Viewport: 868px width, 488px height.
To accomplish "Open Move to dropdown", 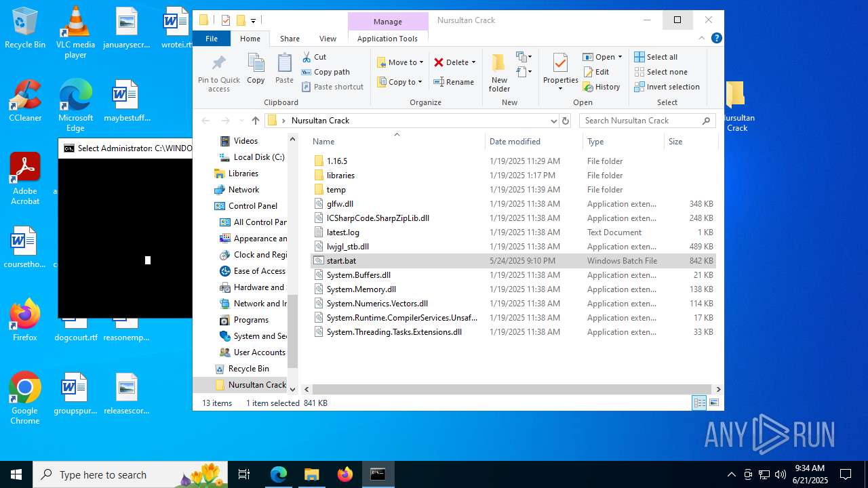I will point(400,62).
